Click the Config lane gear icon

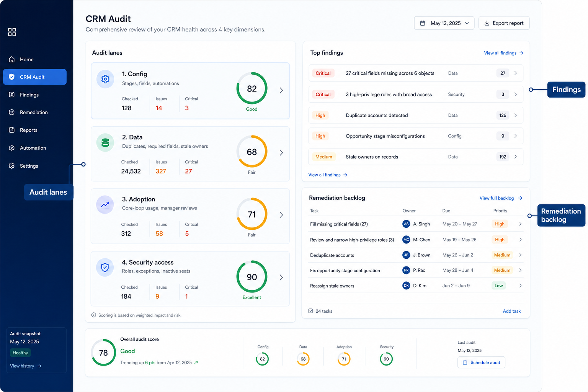click(105, 79)
